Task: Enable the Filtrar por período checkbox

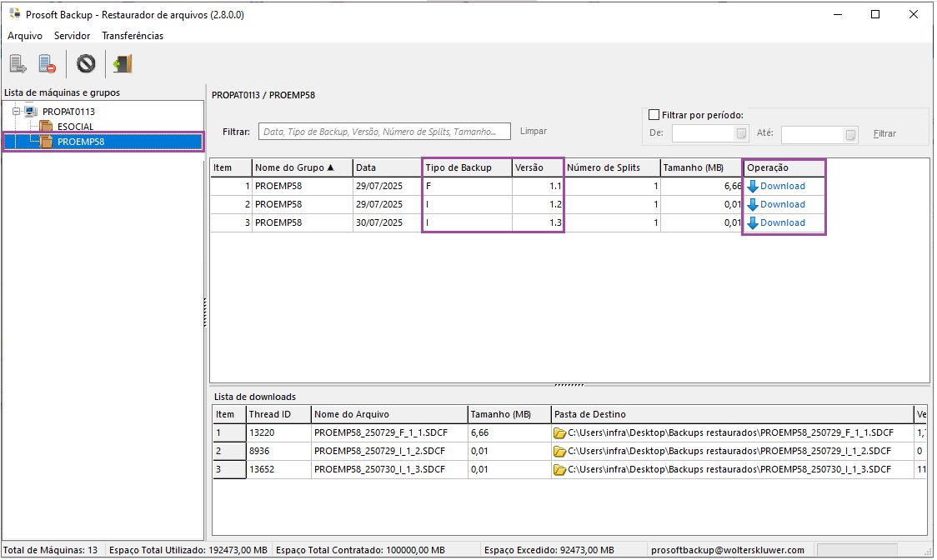Action: pyautogui.click(x=654, y=115)
